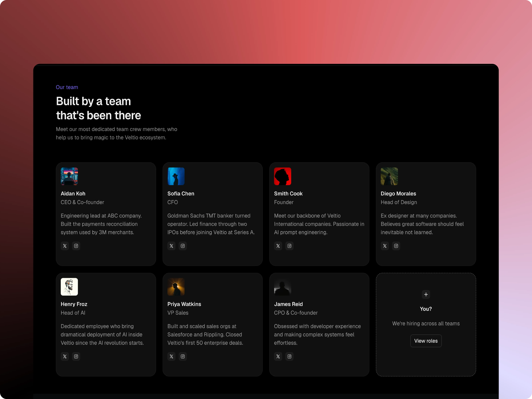Viewport: 532px width, 399px height.
Task: Open James Reid's X profile icon
Action: [278, 356]
